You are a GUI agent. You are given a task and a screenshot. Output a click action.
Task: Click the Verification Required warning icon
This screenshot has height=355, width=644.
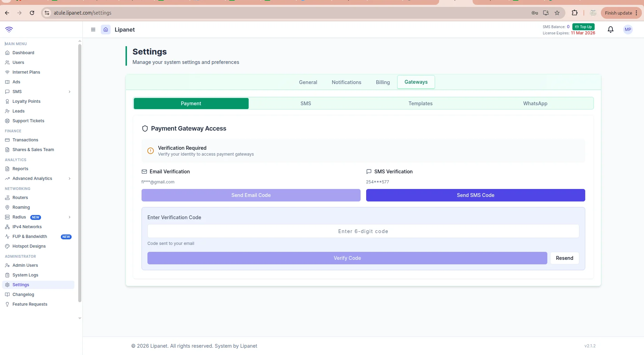(x=151, y=151)
